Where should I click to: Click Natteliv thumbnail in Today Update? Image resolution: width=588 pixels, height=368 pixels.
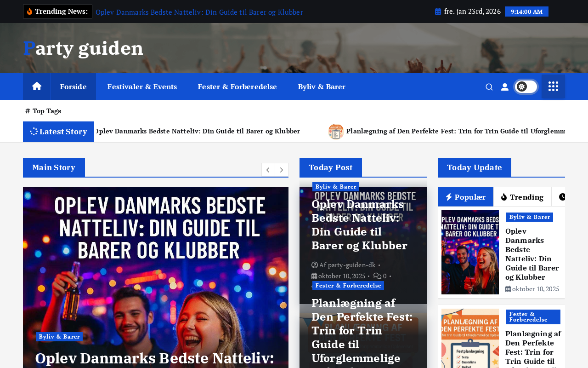470,252
